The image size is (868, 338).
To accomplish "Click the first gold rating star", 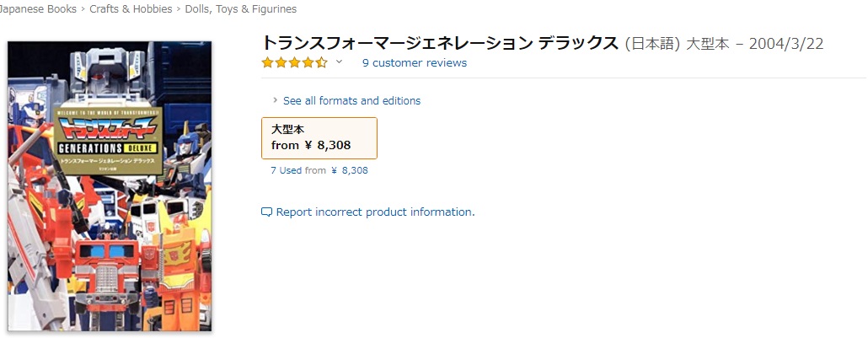I will click(x=267, y=62).
